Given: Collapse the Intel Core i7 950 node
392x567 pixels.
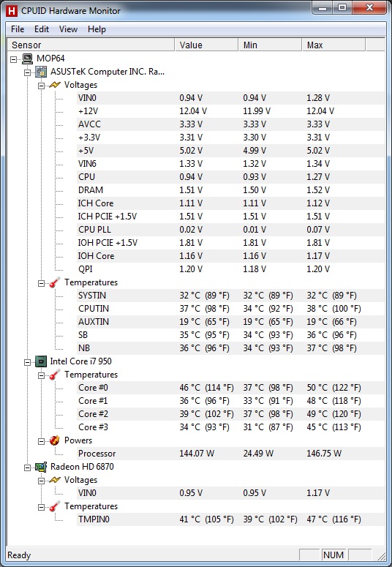Looking at the screenshot, I should tap(28, 362).
